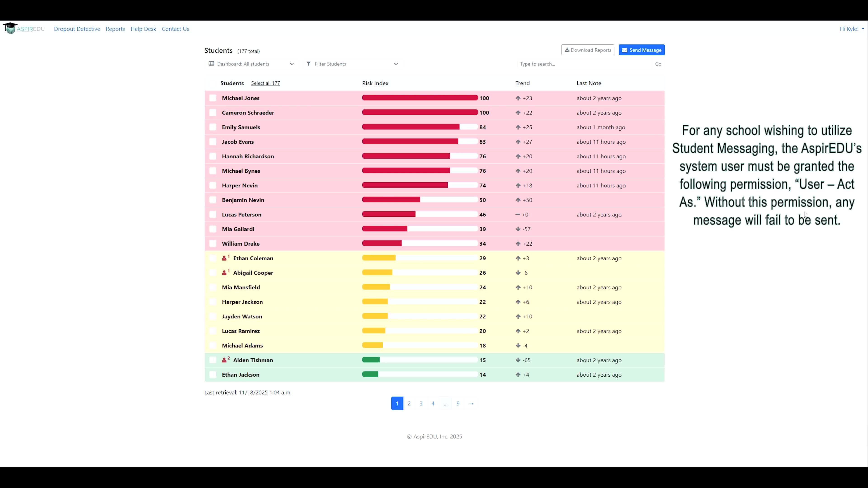Click the trend down arrow for Michael Adams
Viewport: 868px width, 488px height.
pyautogui.click(x=518, y=345)
